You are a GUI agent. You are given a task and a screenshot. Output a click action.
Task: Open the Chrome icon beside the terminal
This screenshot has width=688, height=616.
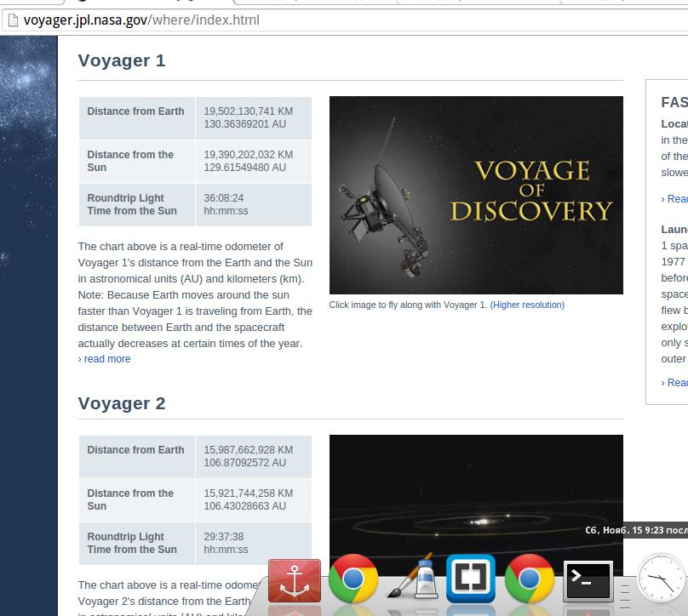[529, 579]
